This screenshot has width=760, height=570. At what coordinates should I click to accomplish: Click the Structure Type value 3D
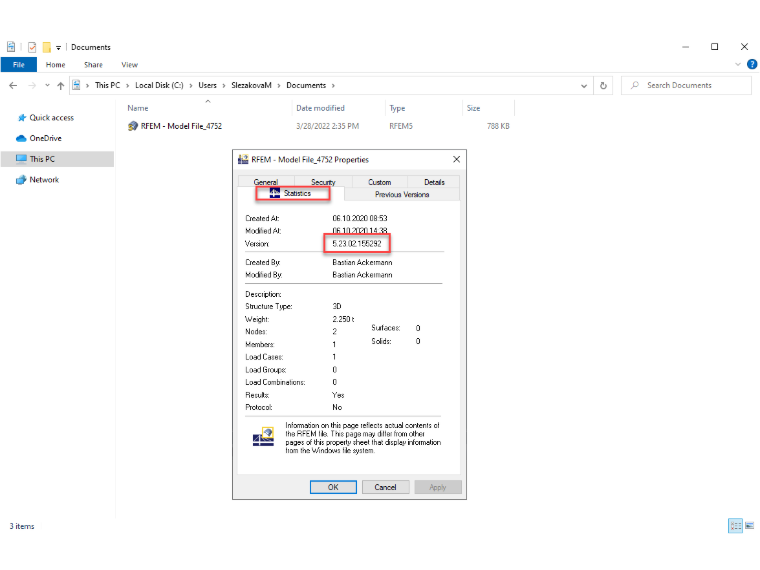tap(337, 306)
